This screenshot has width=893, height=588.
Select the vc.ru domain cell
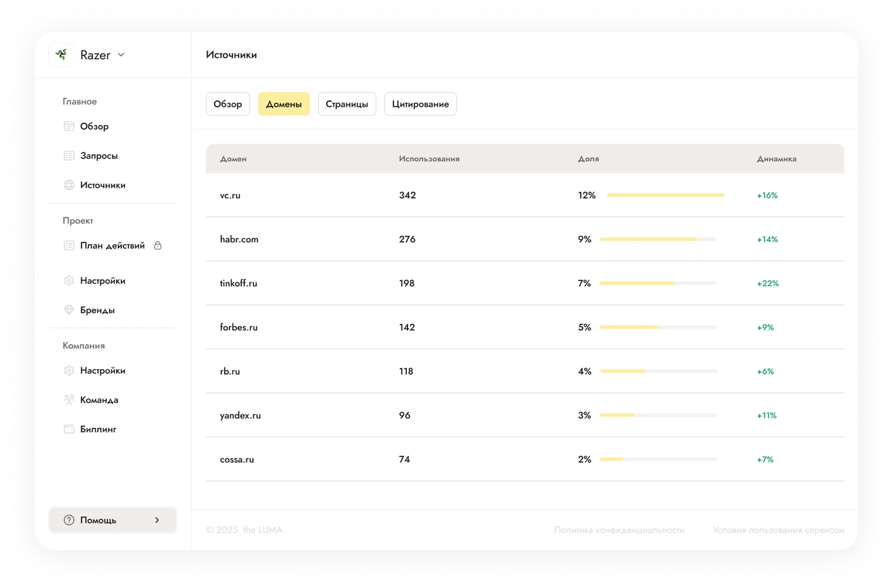(x=230, y=195)
